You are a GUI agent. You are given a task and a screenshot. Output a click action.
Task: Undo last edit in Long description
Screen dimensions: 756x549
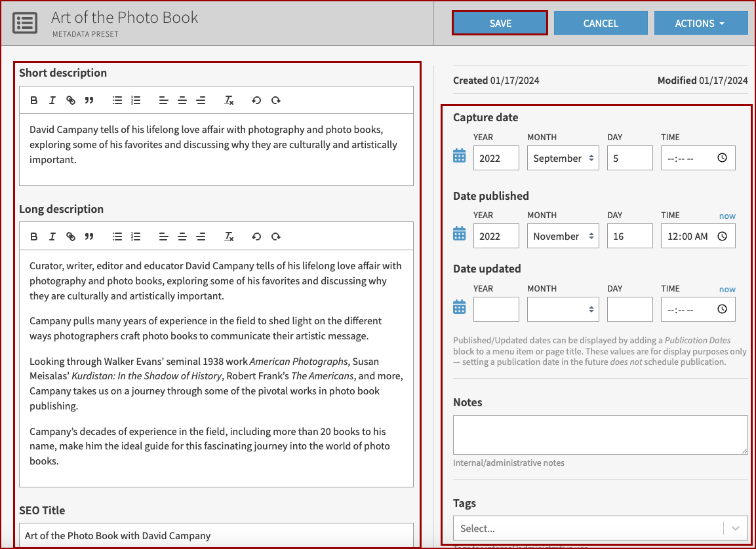tap(256, 237)
